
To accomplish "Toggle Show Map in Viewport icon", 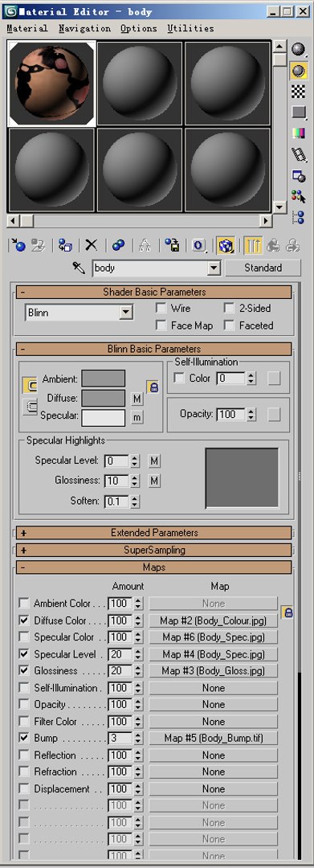I will tap(226, 246).
